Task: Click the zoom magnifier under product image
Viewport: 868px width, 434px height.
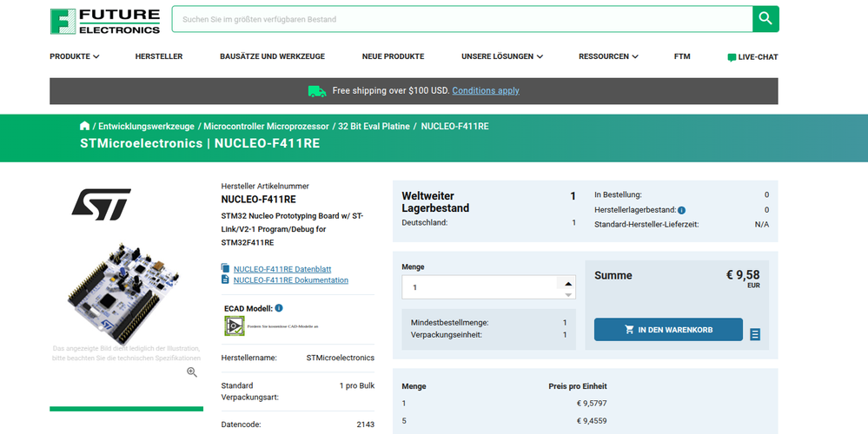Action: (192, 372)
